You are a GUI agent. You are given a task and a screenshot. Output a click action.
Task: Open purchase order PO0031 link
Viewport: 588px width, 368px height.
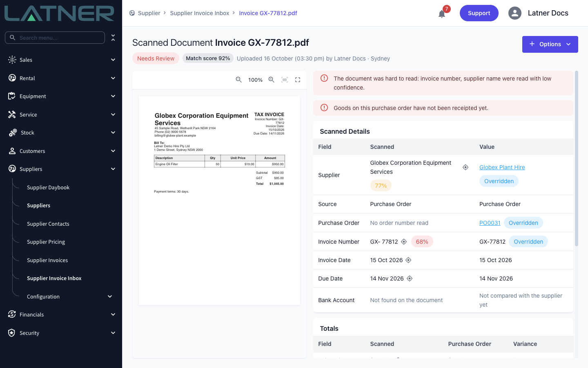tap(490, 223)
